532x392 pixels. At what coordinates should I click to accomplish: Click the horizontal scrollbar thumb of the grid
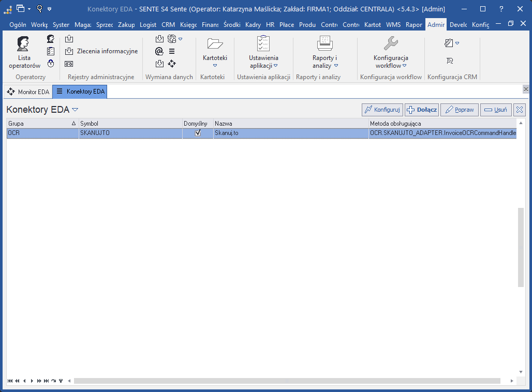287,381
